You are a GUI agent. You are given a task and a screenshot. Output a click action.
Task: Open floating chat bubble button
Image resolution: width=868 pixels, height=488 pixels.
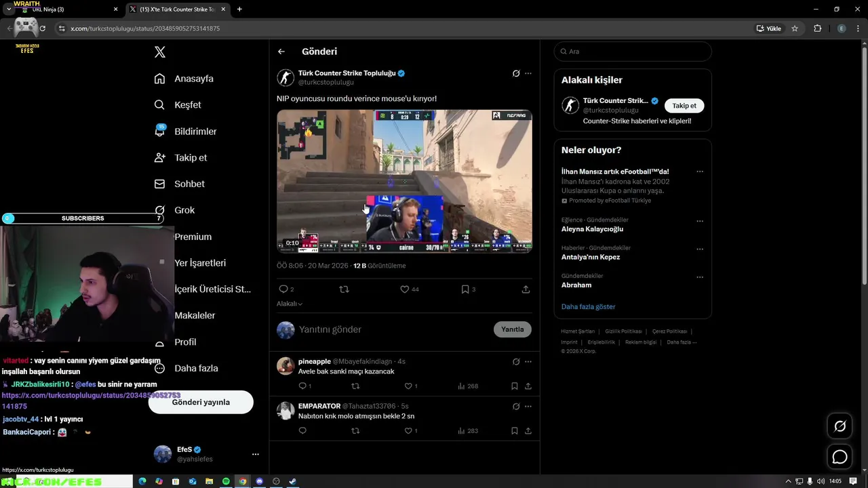coord(840,457)
